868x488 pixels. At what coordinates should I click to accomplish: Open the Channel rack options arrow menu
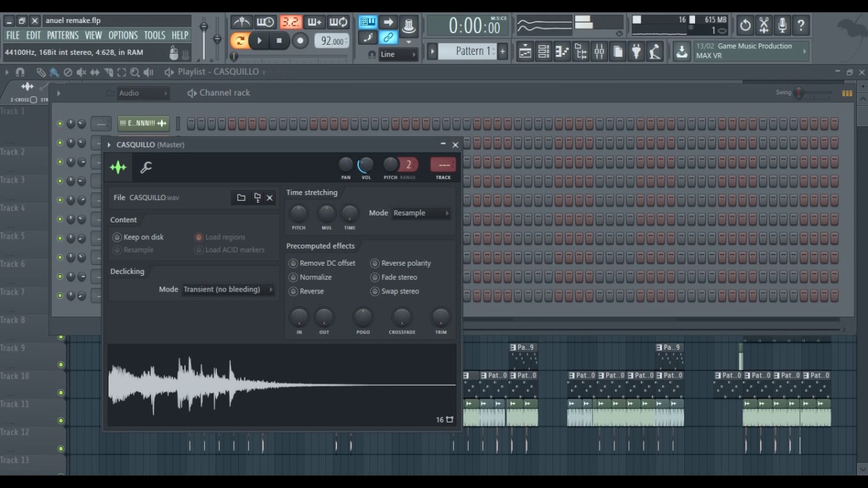tap(58, 93)
